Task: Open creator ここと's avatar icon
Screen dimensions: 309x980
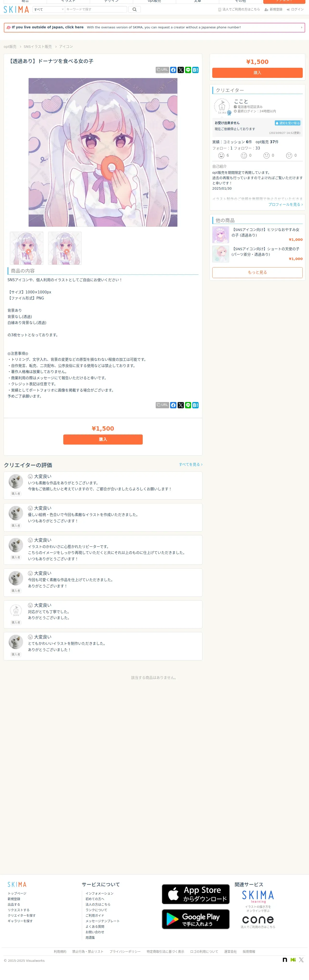Action: [x=222, y=106]
